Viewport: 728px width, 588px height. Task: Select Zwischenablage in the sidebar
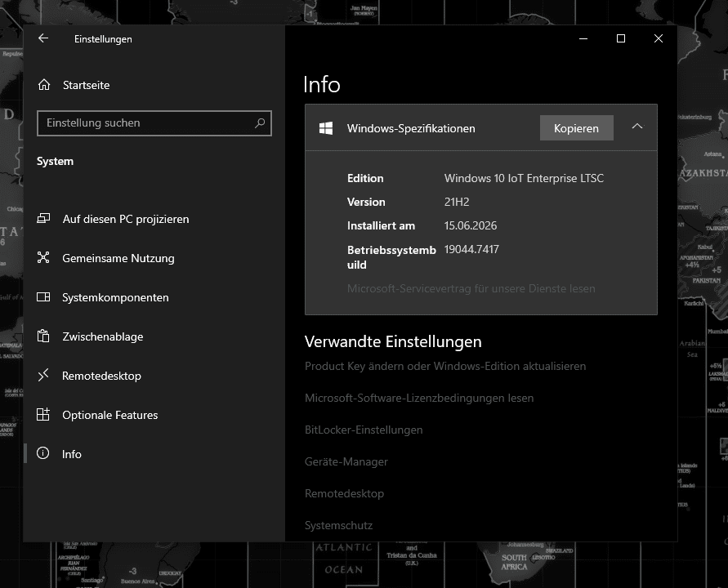pyautogui.click(x=103, y=336)
